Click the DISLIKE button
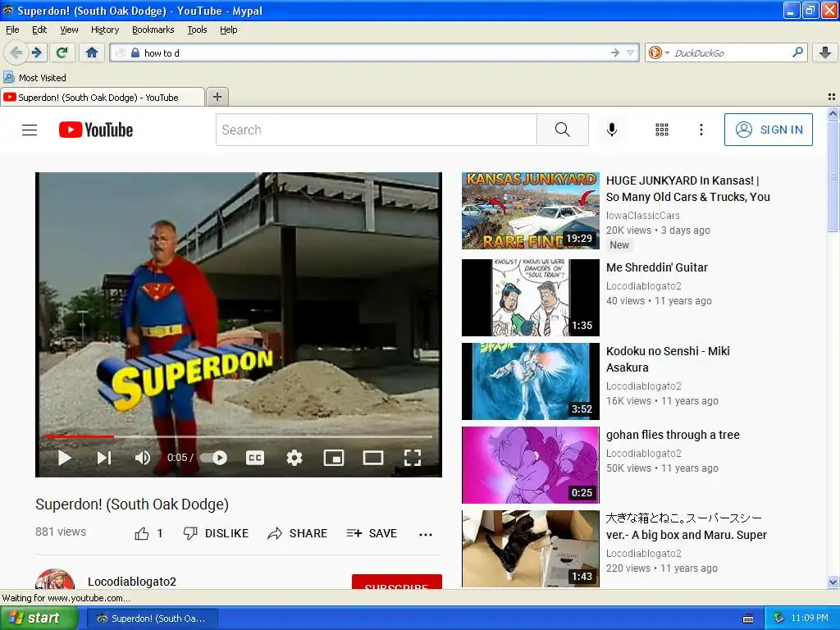 pyautogui.click(x=216, y=533)
